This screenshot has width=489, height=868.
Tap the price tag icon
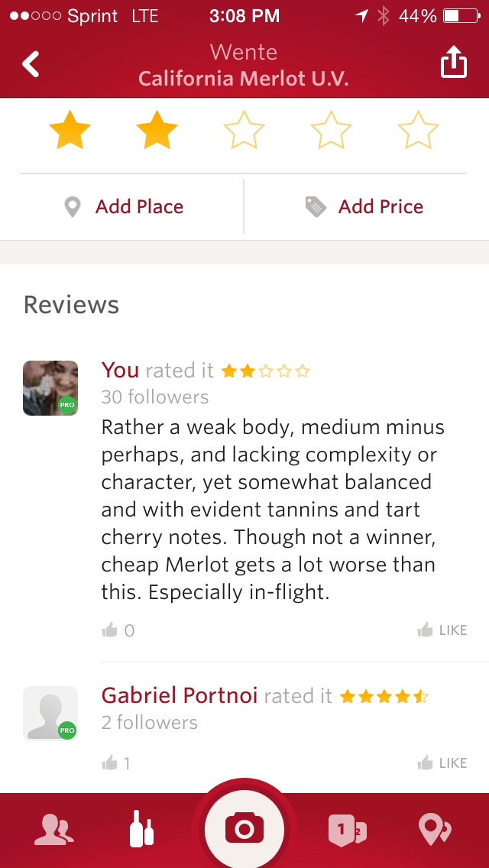316,207
